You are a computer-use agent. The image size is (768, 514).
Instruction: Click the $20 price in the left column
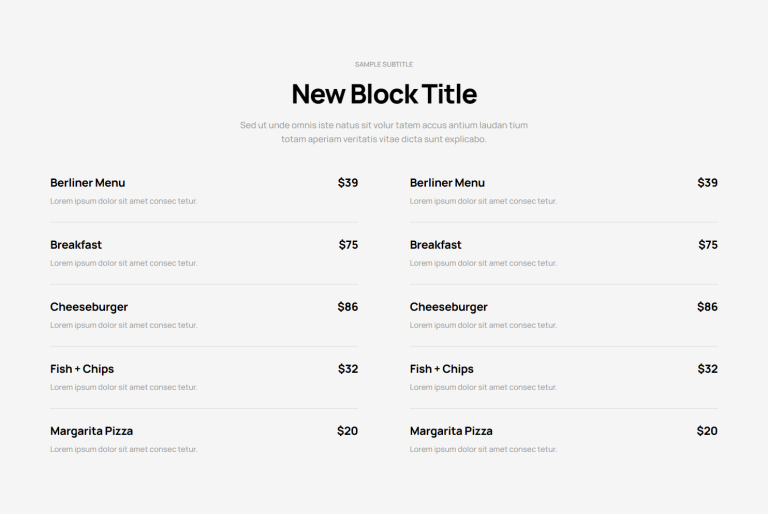347,431
